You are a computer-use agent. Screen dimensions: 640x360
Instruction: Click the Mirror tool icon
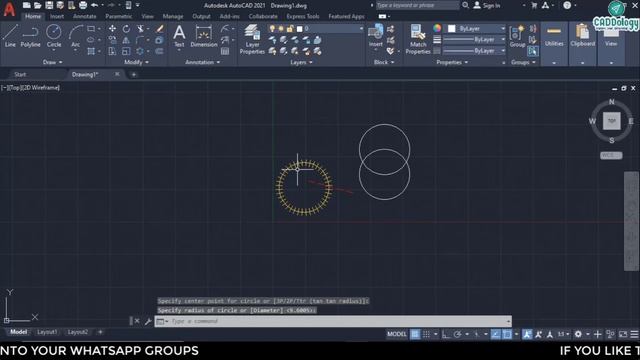pyautogui.click(x=126, y=40)
